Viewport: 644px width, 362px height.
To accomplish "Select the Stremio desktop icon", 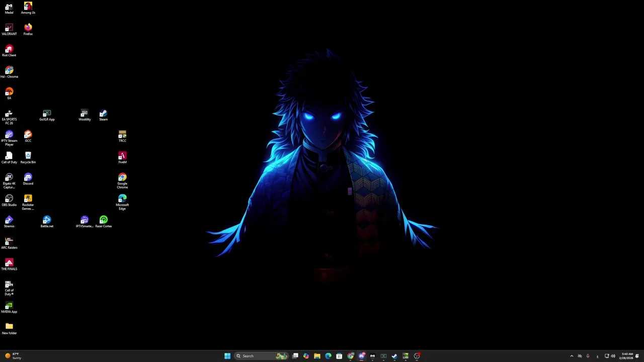I will coord(9,222).
